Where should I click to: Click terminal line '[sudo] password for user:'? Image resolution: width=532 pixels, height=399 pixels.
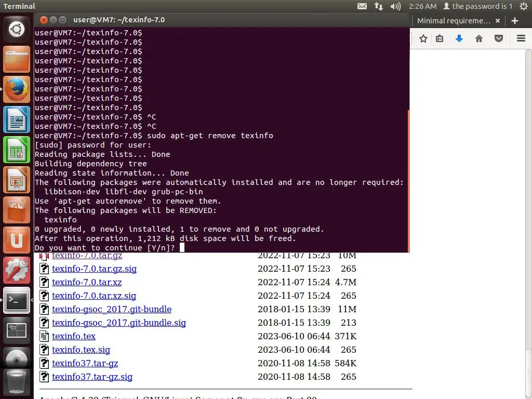[x=93, y=145]
